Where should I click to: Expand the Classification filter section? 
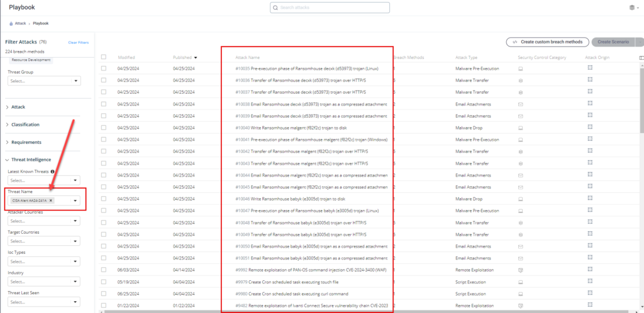[x=25, y=124]
